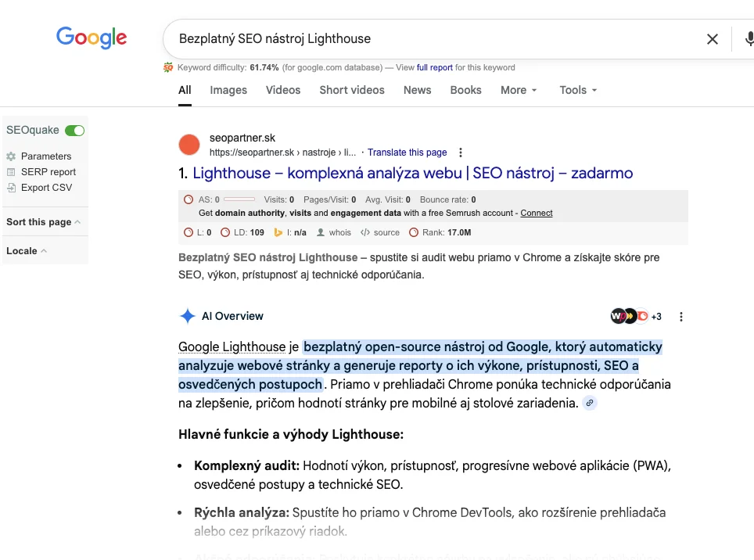View page source from SEOquake bar
754x560 pixels.
[386, 232]
